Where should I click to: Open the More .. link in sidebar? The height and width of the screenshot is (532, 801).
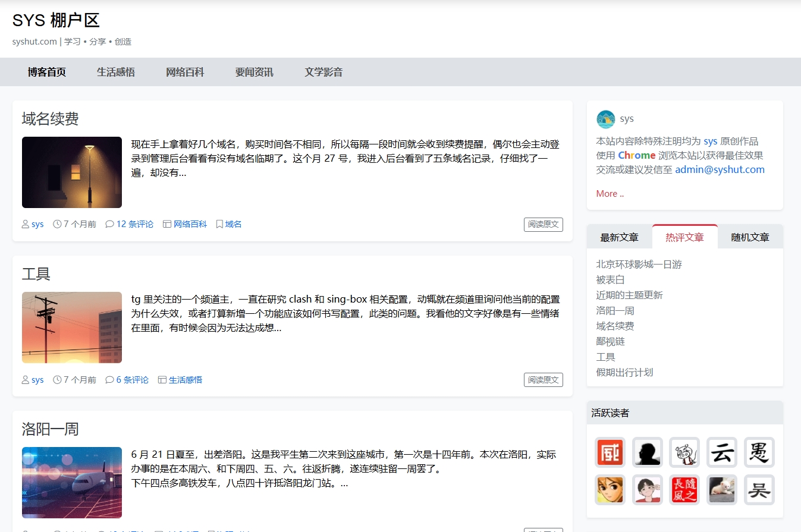609,193
